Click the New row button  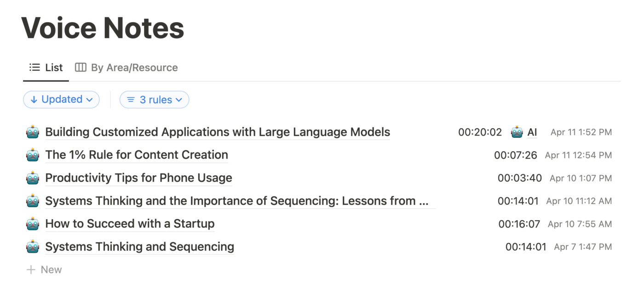(44, 270)
